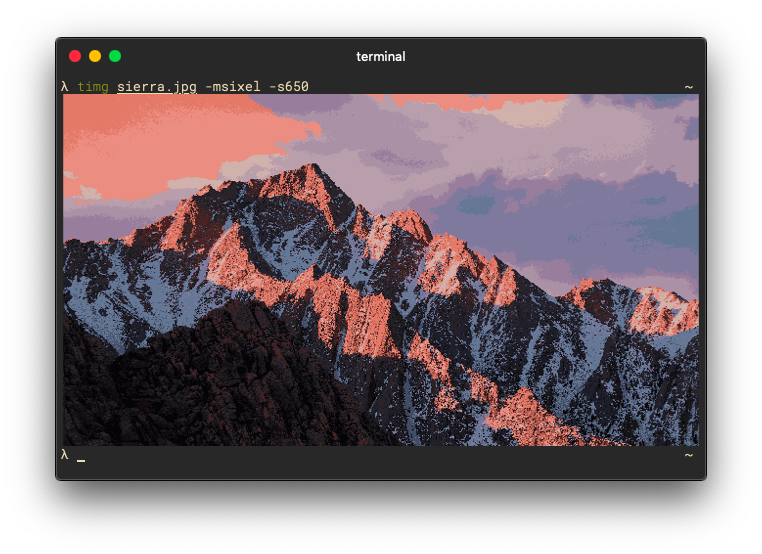This screenshot has width=762, height=554.
Task: Click the tilde on the timg command line
Action: tap(689, 87)
